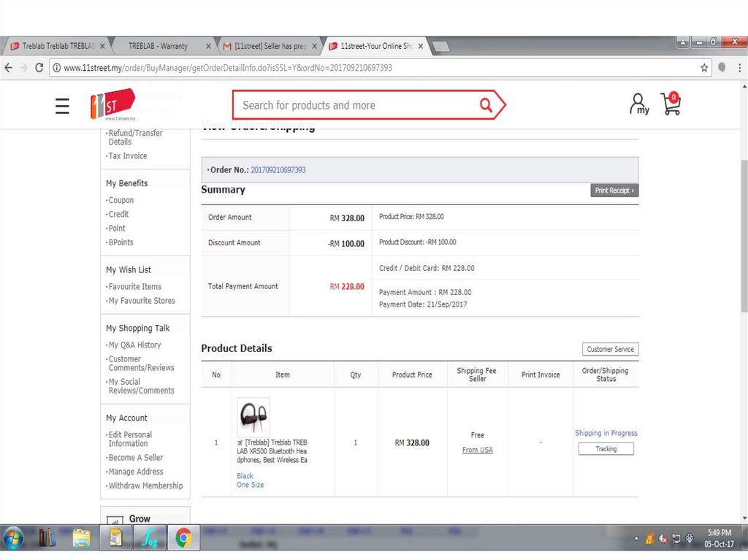This screenshot has width=748, height=560.
Task: Open order number 201709210697393 link
Action: [x=278, y=170]
